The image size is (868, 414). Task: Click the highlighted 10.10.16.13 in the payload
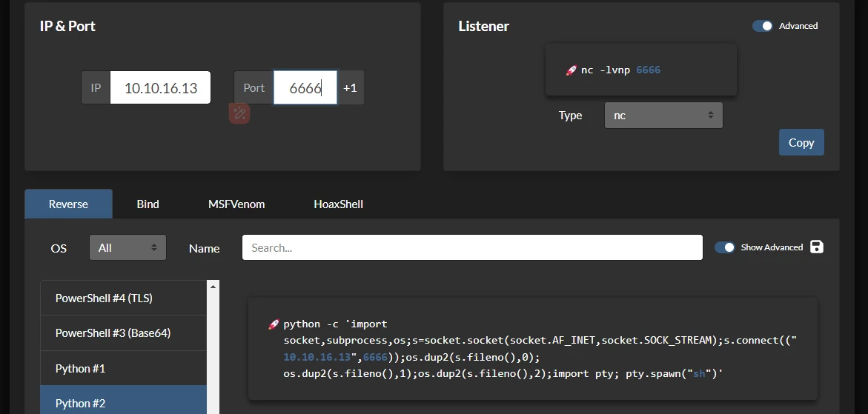[x=317, y=357]
